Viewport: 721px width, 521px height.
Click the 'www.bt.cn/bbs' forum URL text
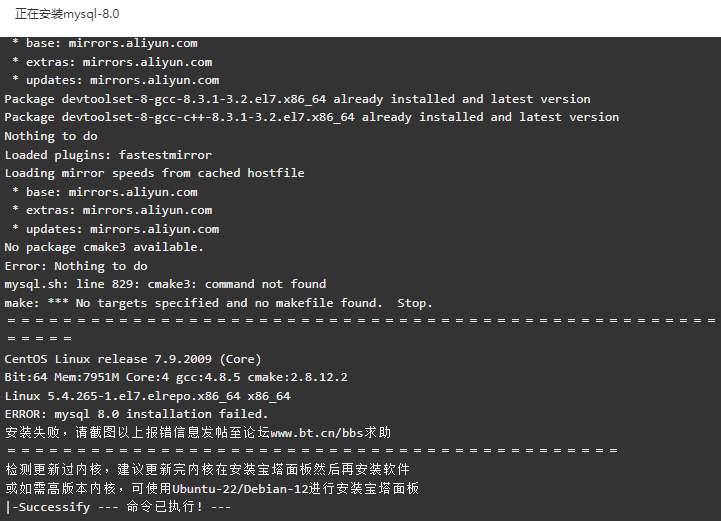(317, 433)
